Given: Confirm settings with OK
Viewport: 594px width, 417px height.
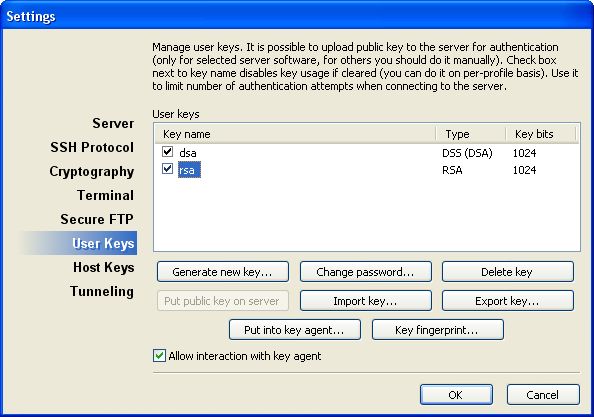Looking at the screenshot, I should [x=456, y=395].
